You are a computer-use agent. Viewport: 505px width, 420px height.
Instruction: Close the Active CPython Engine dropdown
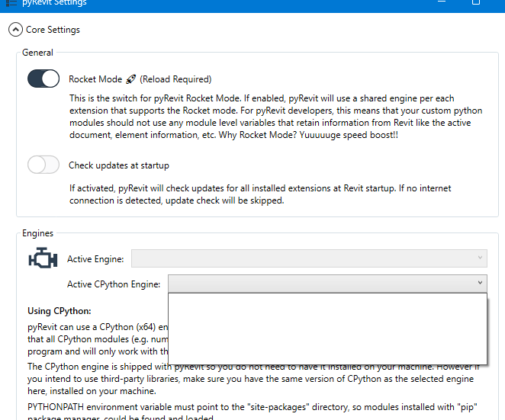tap(327, 284)
